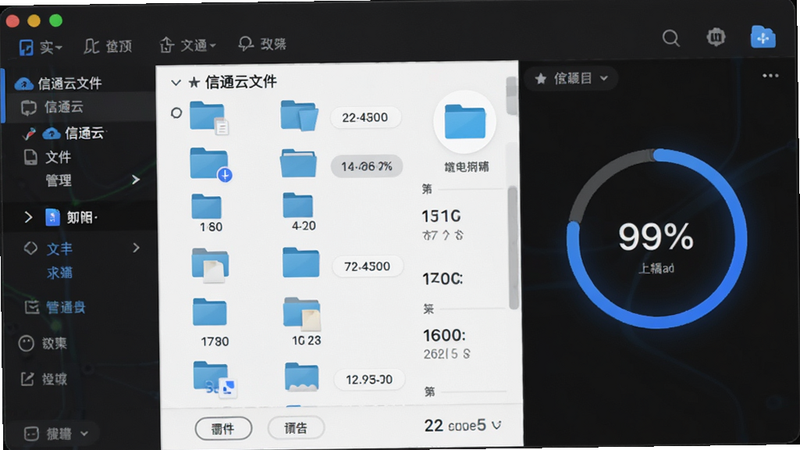The image size is (800, 450).
Task: Expand the 管理 sidebar chevron
Action: [x=136, y=180]
